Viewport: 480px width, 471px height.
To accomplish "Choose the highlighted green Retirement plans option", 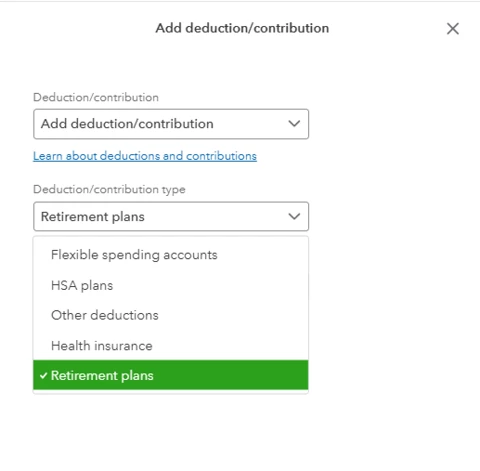I will click(171, 375).
